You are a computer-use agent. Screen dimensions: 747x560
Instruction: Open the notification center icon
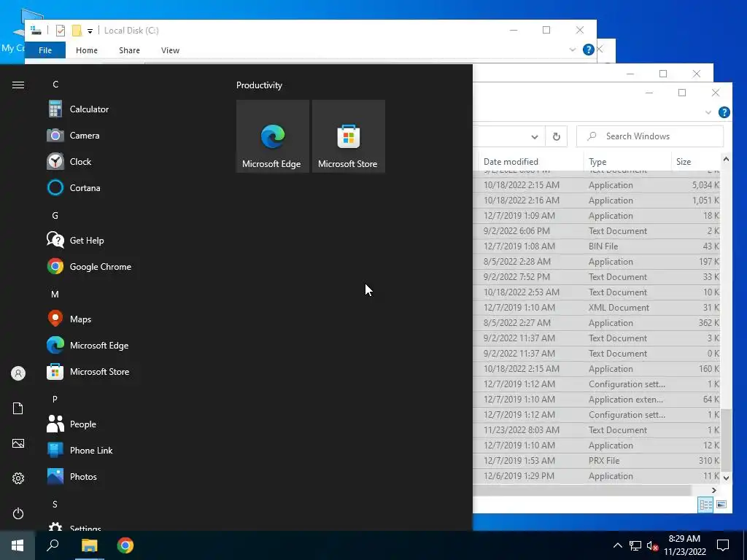tap(723, 545)
